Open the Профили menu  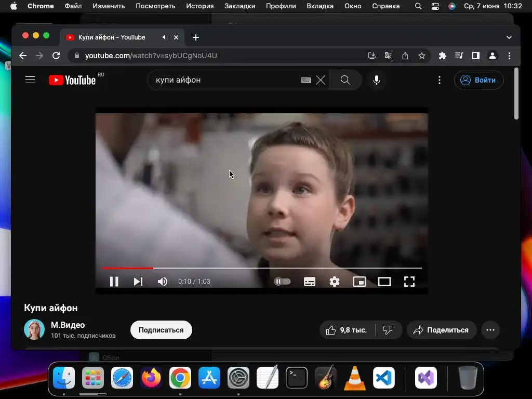[x=281, y=6]
